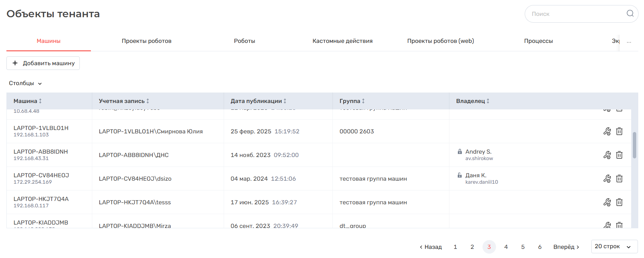
Task: Click lock icon beside Andrey S.
Action: [x=460, y=152]
